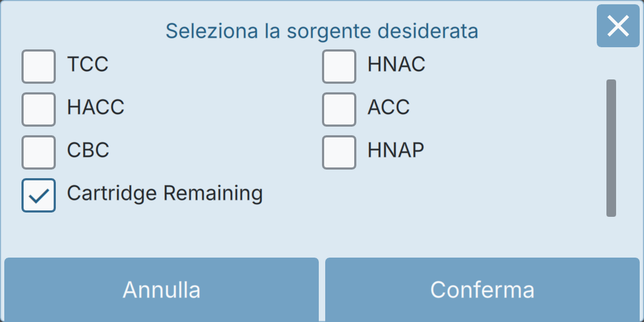The height and width of the screenshot is (322, 644).
Task: Mark the HNAP checkbox
Action: click(339, 152)
